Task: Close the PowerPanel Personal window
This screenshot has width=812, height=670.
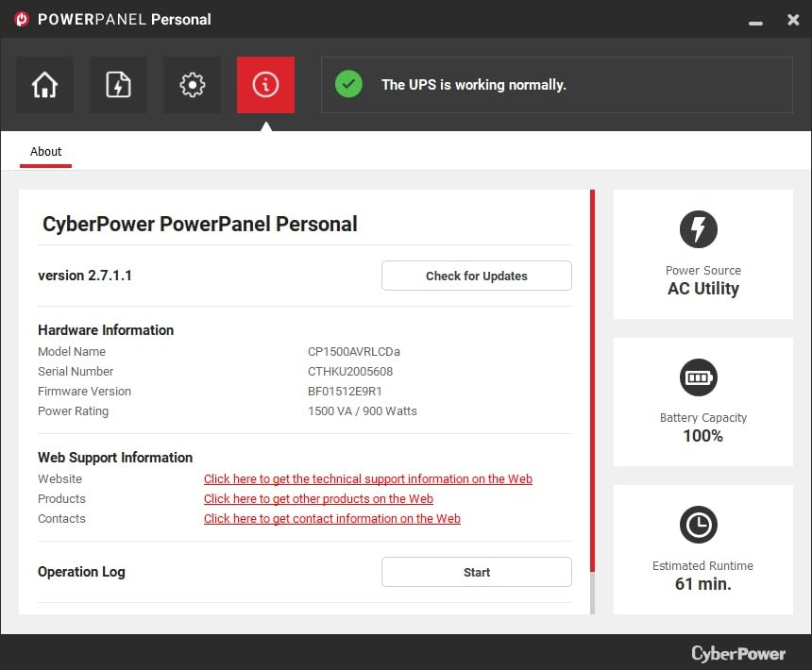Action: point(793,20)
